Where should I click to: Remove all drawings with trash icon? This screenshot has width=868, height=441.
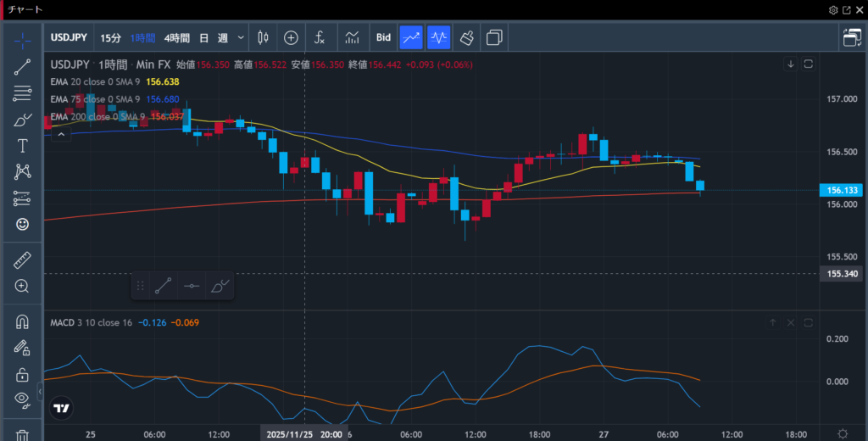[x=23, y=434]
